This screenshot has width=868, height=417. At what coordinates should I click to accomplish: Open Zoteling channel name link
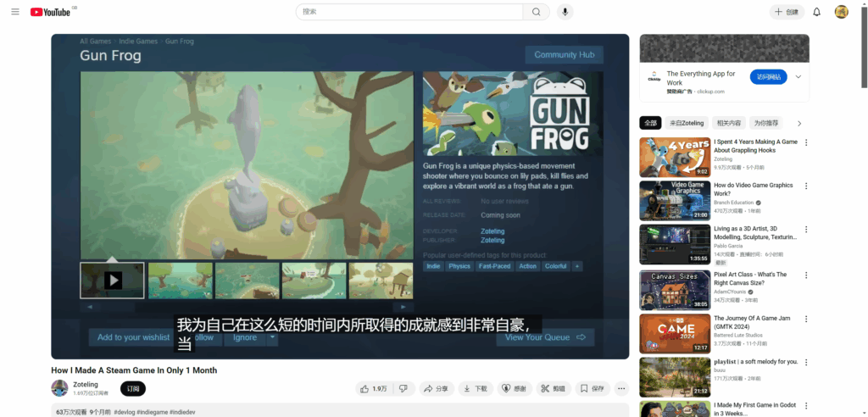pos(86,384)
